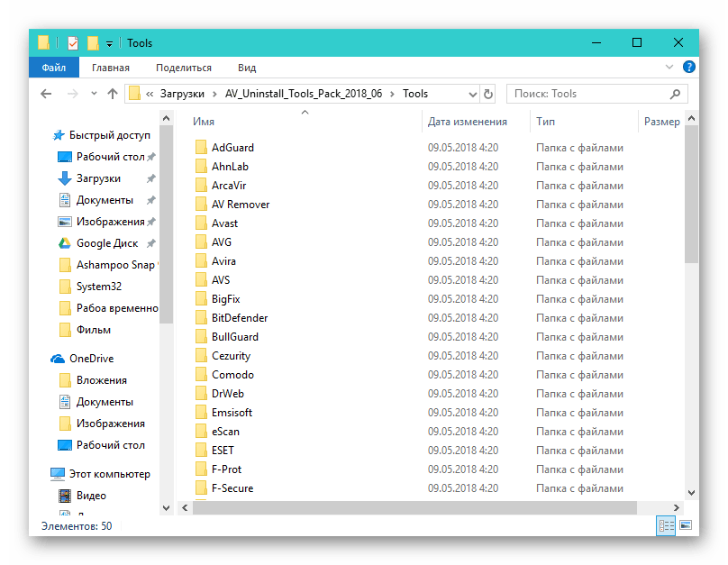Switch to details view in the status bar
Screen dimensions: 728x565
(x=667, y=525)
